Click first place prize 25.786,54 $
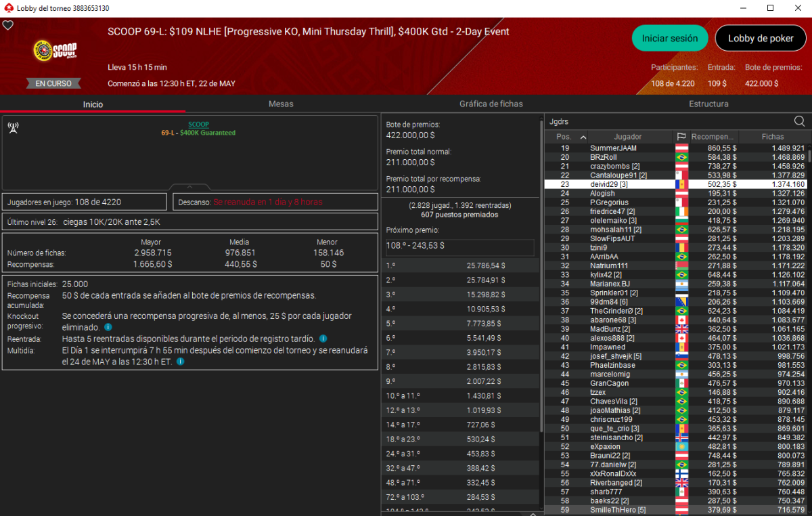Viewport: 812px width, 516px height. coord(460,266)
